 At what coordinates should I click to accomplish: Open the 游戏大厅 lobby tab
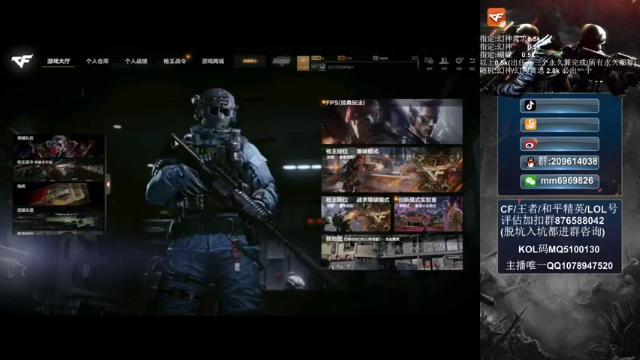click(x=58, y=61)
